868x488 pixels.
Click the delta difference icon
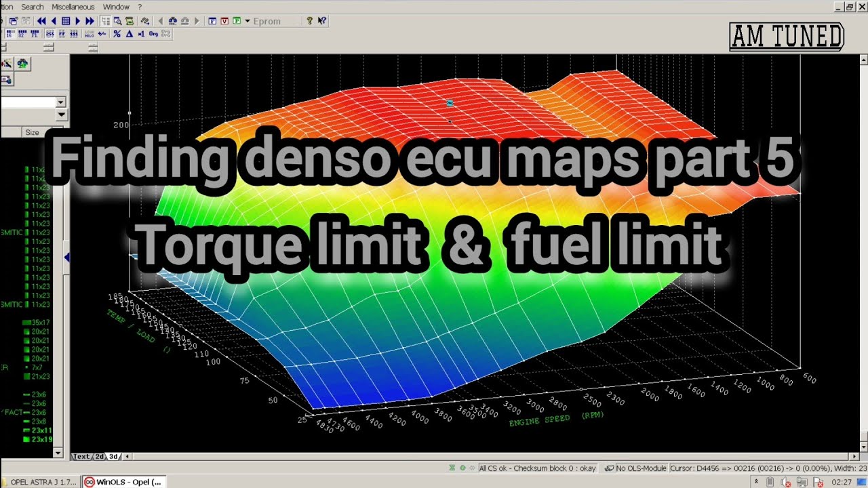(x=130, y=33)
